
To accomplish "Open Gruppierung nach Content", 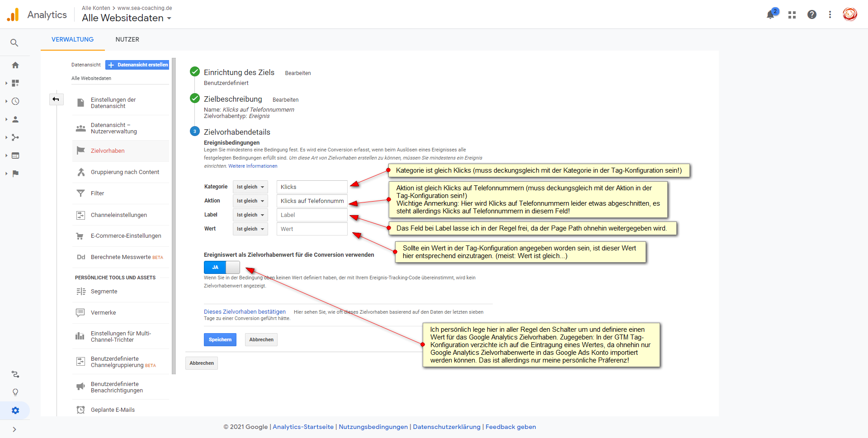I will click(121, 172).
